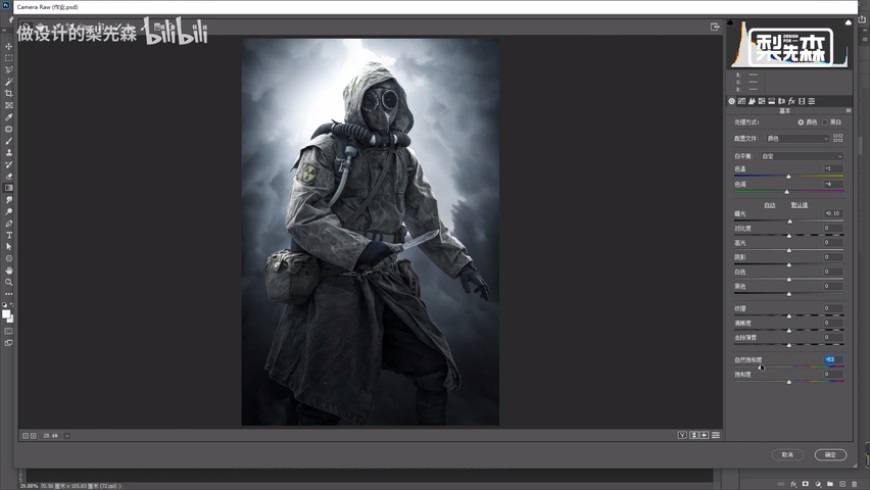Viewport: 870px width, 490px height.
Task: Click the before/after Y view button
Action: (682, 435)
